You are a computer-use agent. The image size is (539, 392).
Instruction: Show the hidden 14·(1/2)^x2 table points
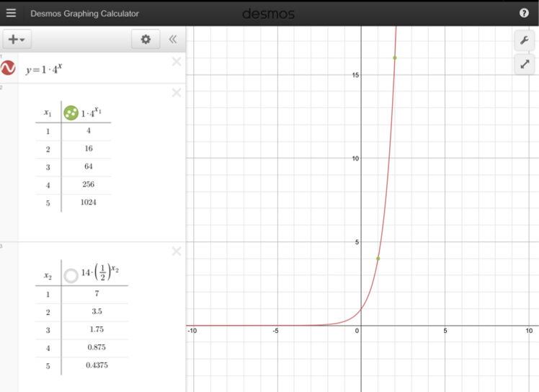click(71, 276)
